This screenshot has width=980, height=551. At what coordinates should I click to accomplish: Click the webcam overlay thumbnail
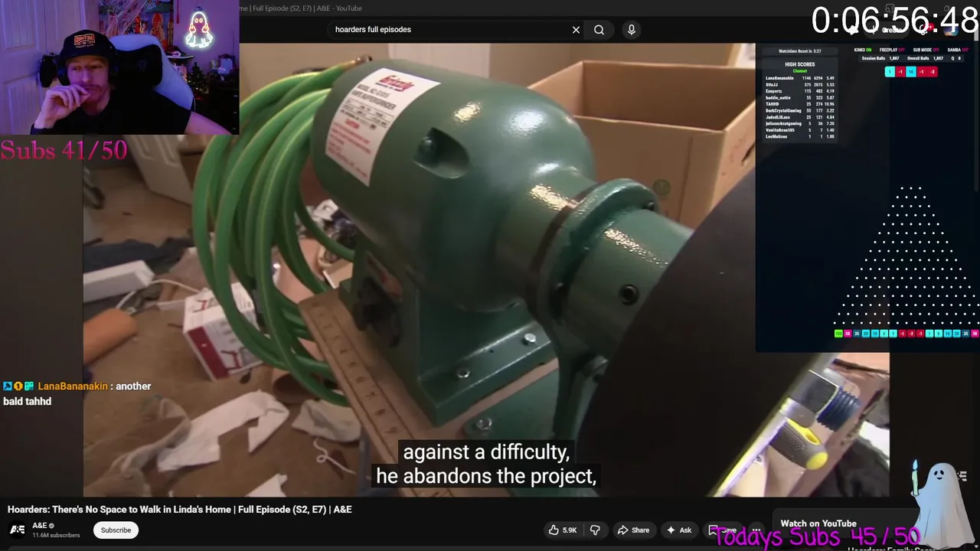point(119,67)
